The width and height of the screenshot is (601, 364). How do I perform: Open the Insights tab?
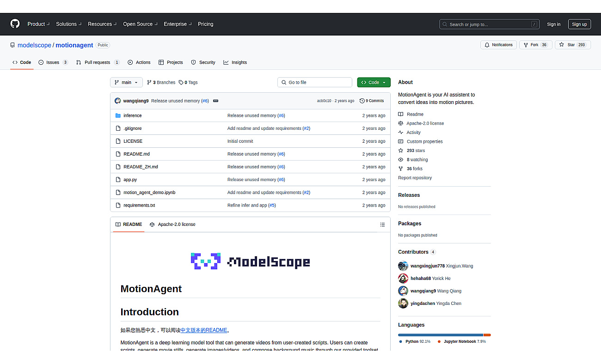[x=235, y=62]
